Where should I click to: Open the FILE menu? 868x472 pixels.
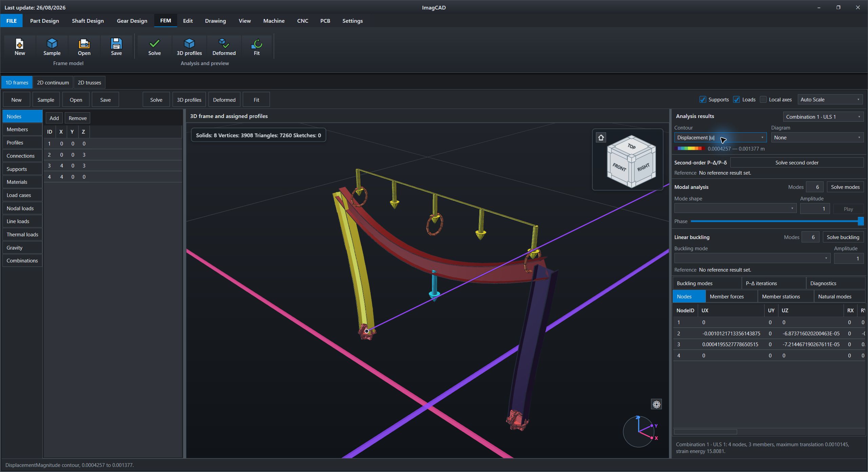11,21
